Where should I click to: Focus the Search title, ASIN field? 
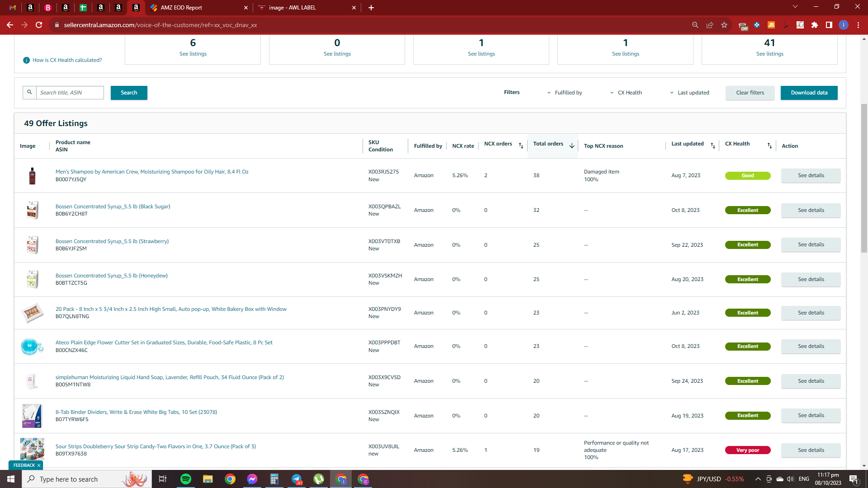tap(70, 93)
